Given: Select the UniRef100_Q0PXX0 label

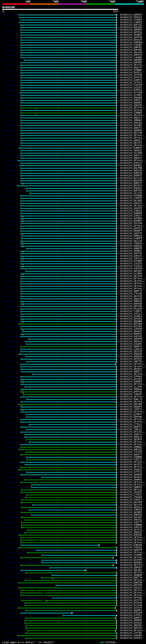Looking at the screenshot, I should [131, 163].
